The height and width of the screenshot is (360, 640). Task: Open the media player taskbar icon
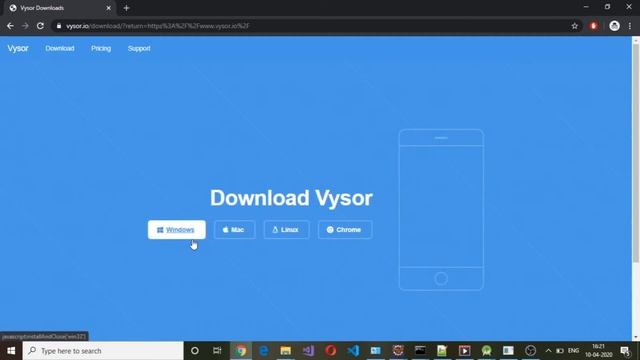464,351
